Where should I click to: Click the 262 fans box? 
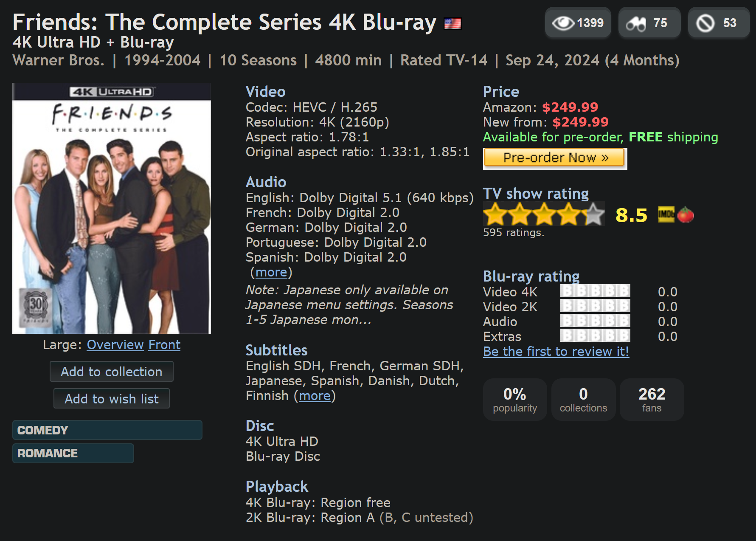(652, 400)
